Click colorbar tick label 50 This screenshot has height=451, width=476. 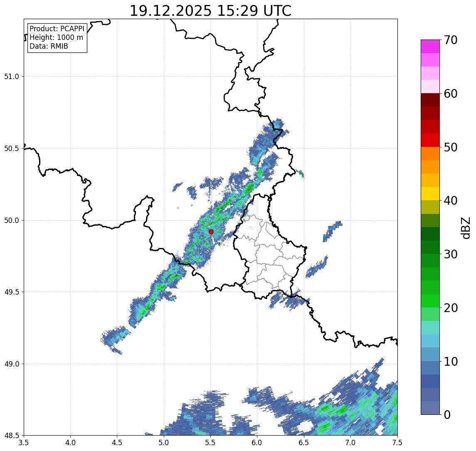coord(451,147)
